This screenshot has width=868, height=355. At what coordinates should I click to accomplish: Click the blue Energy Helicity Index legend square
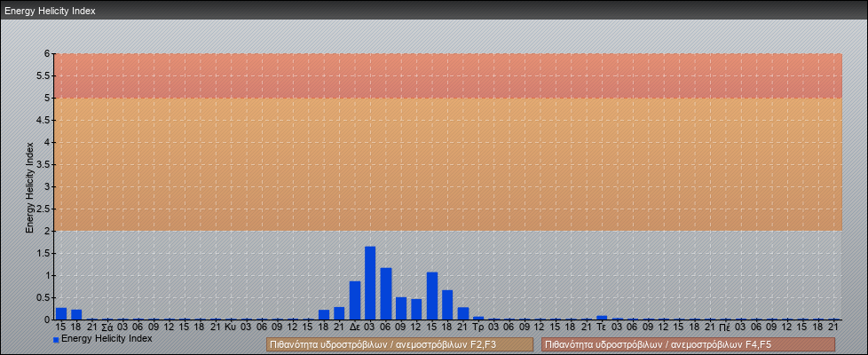[56, 340]
